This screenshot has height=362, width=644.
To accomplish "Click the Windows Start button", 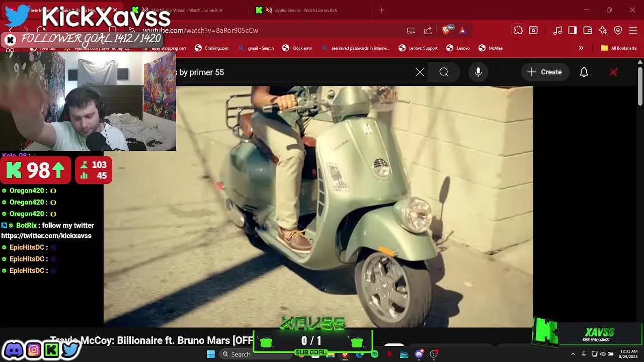I will point(211,354).
